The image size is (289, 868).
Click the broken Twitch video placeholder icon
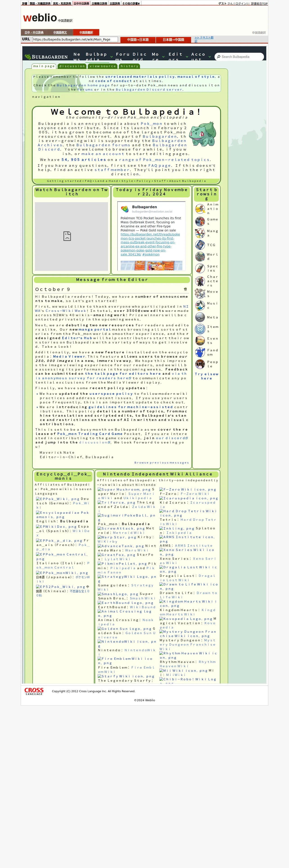coord(67,236)
